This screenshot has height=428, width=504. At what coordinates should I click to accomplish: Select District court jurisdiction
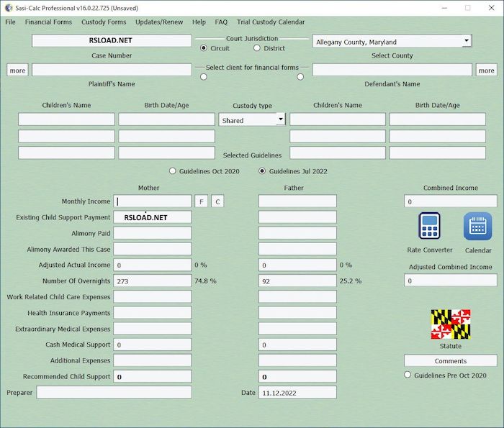click(x=256, y=48)
